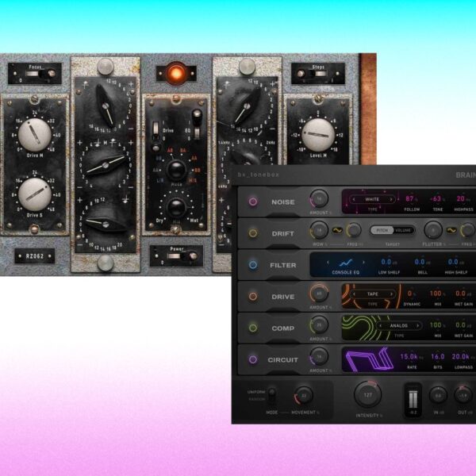The width and height of the screenshot is (476, 476).
Task: Flip the Uniform/Random mode switch
Action: (x=272, y=395)
